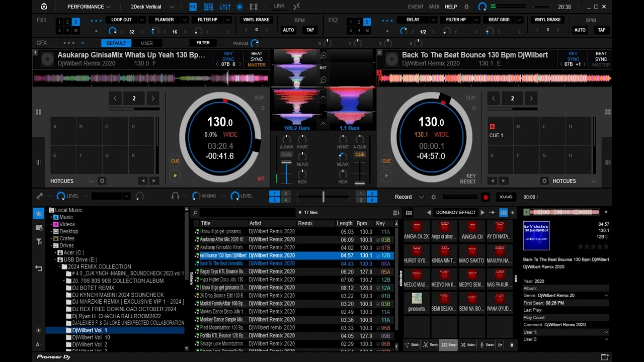Click the sampler grid view icon left of DONGKOY EFFECT

(x=409, y=213)
